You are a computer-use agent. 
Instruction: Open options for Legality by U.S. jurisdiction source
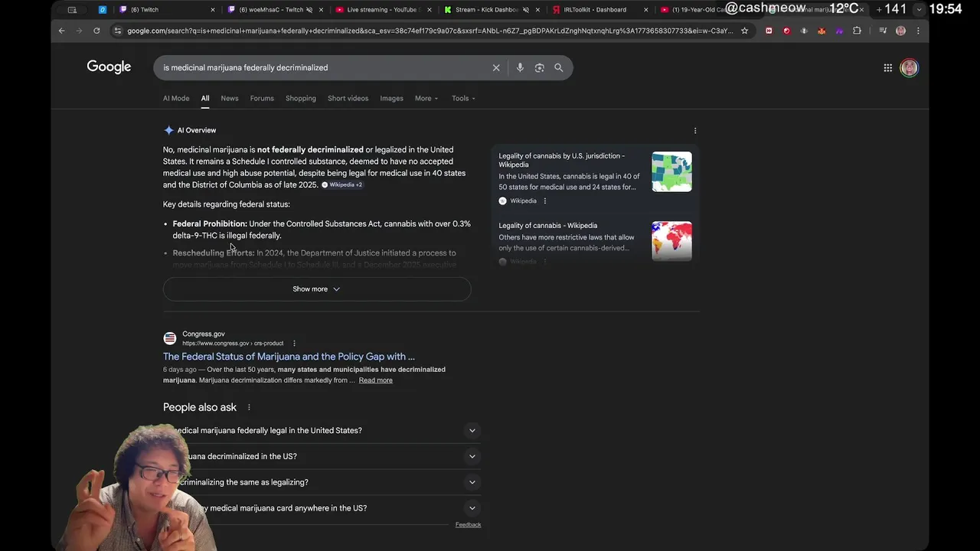click(545, 201)
